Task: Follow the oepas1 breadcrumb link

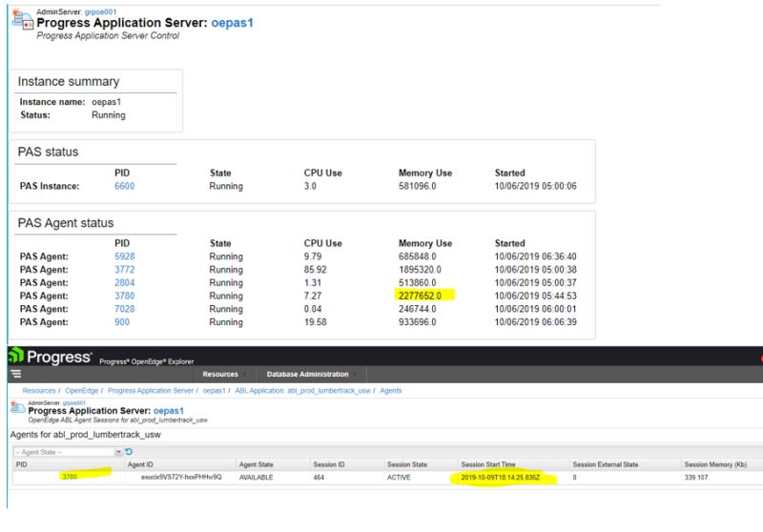Action: (x=214, y=391)
